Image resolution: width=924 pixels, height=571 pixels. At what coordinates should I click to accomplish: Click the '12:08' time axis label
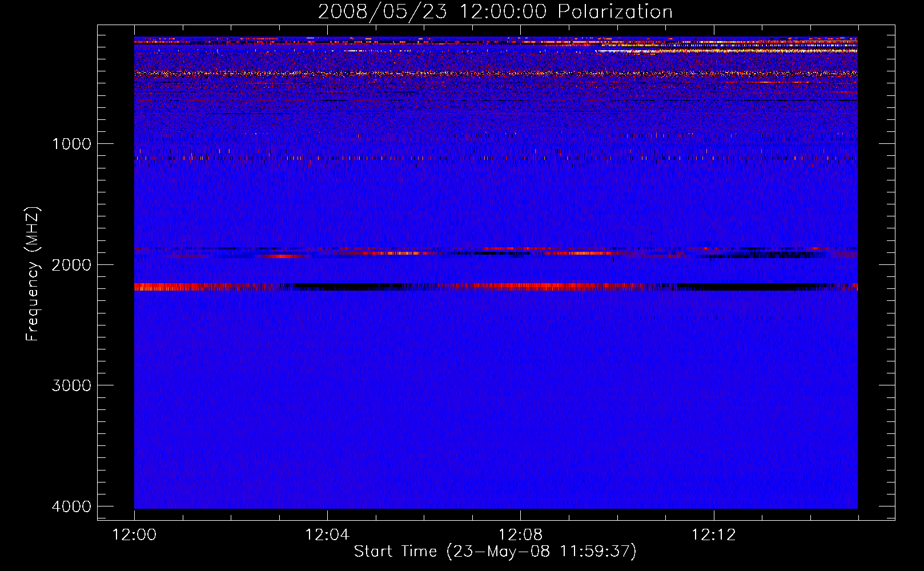tap(520, 534)
